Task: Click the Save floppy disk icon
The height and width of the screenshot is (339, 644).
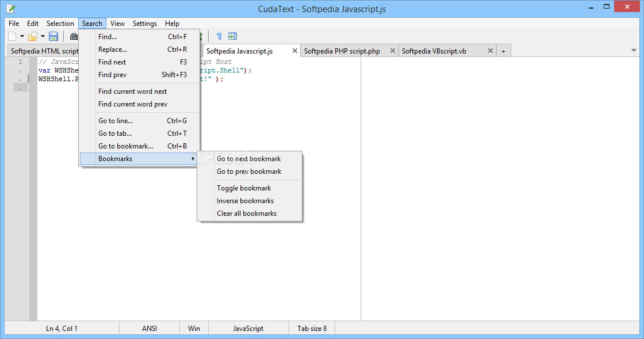Action: (x=53, y=37)
